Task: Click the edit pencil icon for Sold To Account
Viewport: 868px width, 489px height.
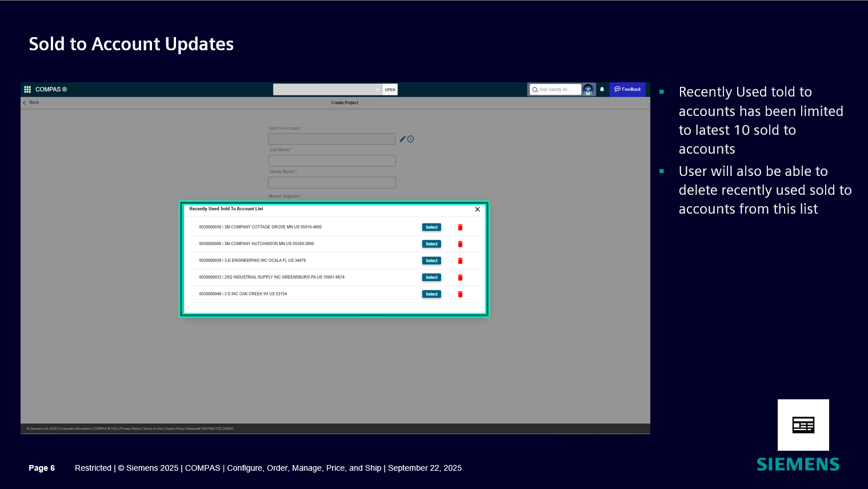Action: tap(402, 139)
